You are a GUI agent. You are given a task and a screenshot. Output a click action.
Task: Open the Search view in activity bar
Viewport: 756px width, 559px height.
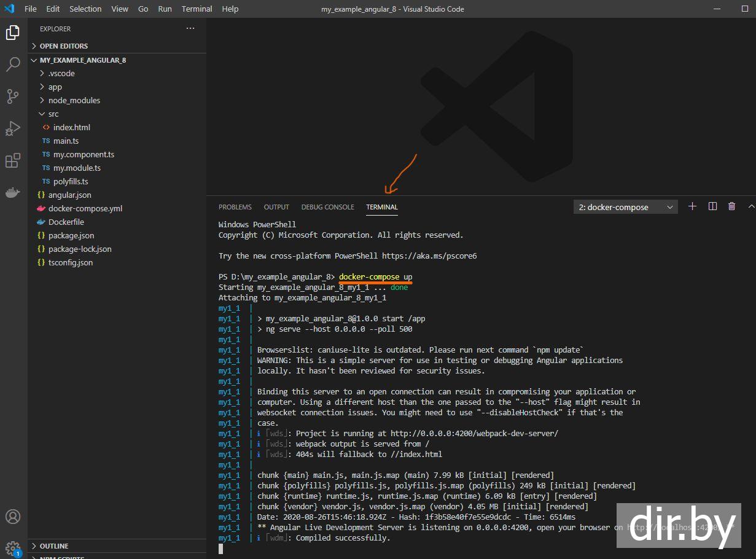(13, 64)
